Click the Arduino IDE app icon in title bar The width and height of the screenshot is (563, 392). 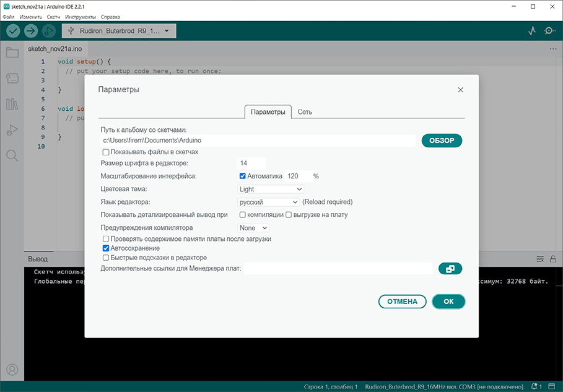(x=6, y=6)
